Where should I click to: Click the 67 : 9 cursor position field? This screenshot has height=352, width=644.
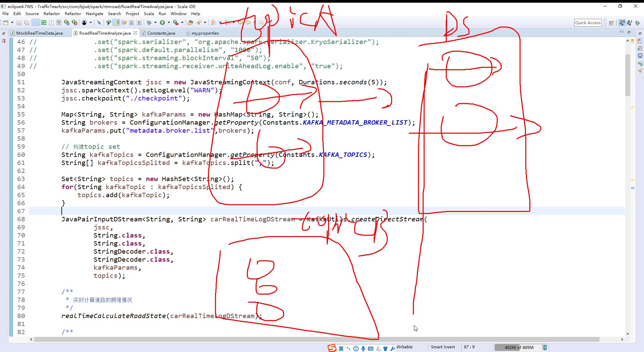coord(469,347)
